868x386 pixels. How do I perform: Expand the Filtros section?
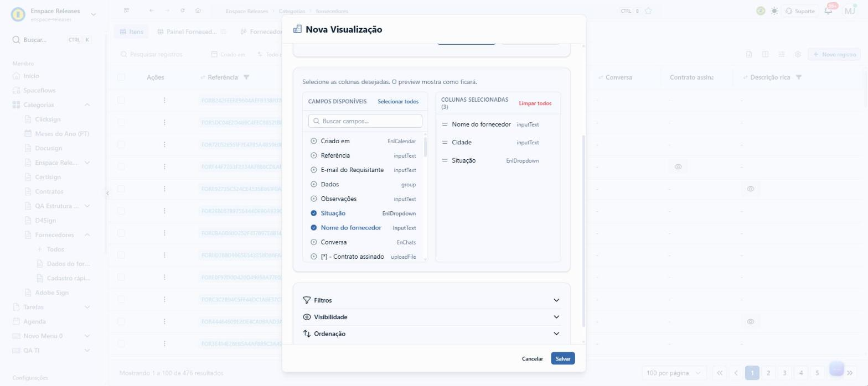tap(432, 300)
